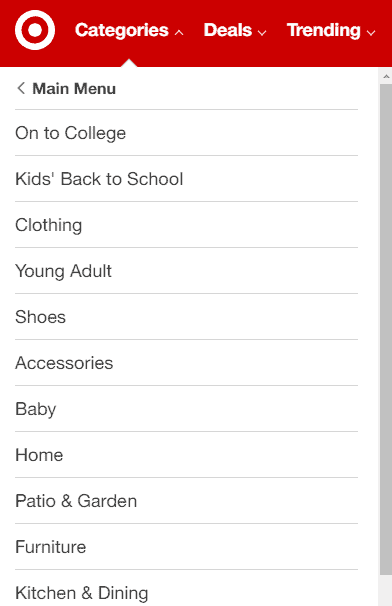Choose Shoes from the category list
Screen dimensions: 392x606
186,317
